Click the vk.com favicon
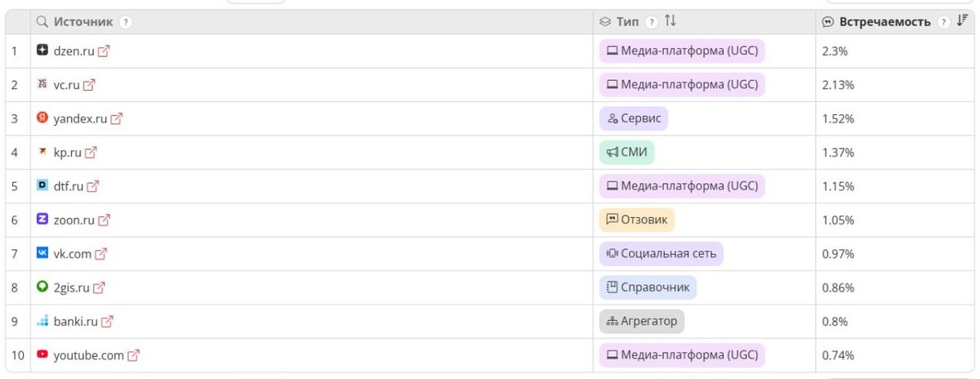980x379 pixels. click(x=42, y=254)
